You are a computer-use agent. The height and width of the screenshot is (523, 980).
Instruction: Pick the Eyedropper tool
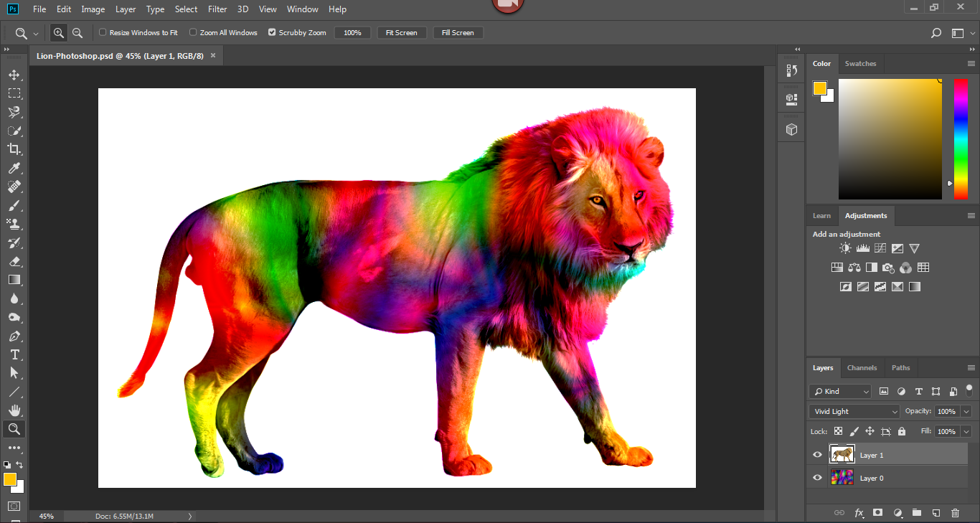14,168
